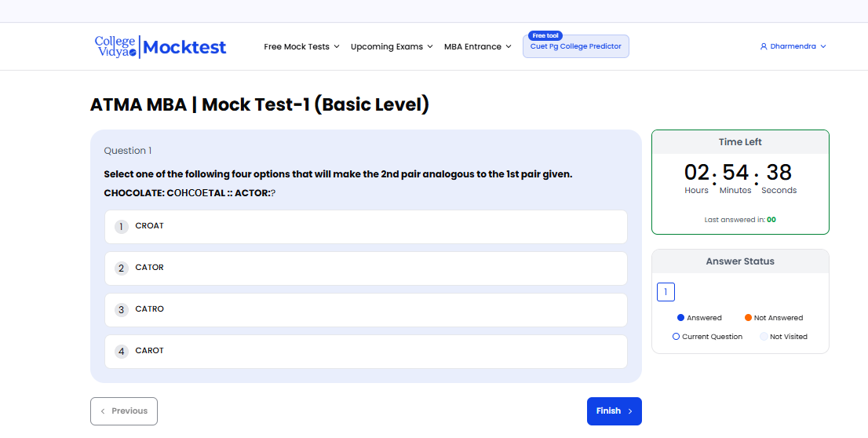Click the user profile icon beside Dharmendra
868x438 pixels.
click(764, 47)
